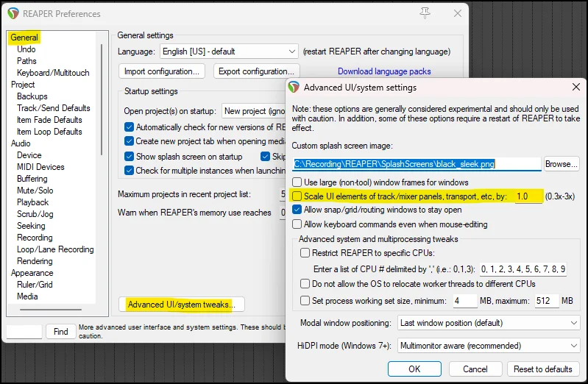Toggle Automatically check for new versions checkbox
588x384 pixels.
[129, 127]
